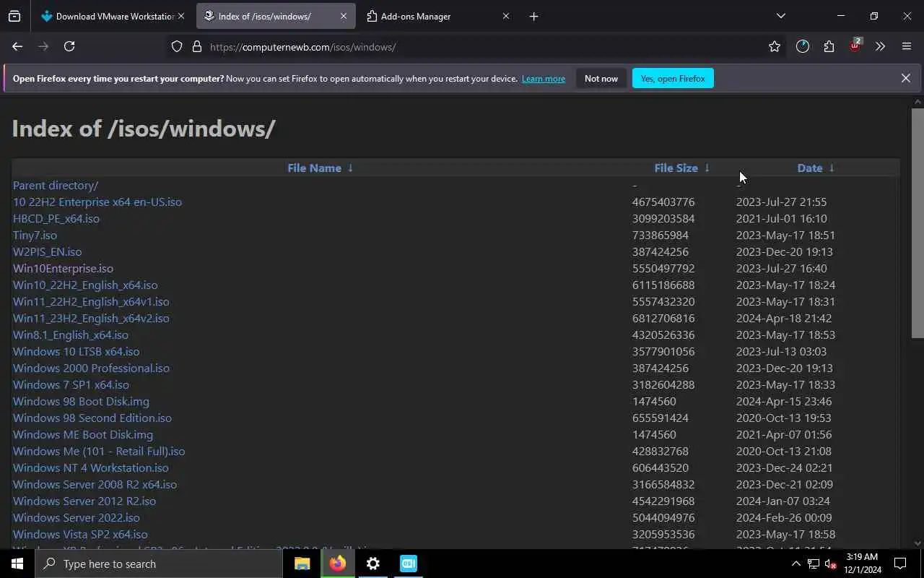
Task: Download Tiny7.iso file
Action: (x=35, y=235)
